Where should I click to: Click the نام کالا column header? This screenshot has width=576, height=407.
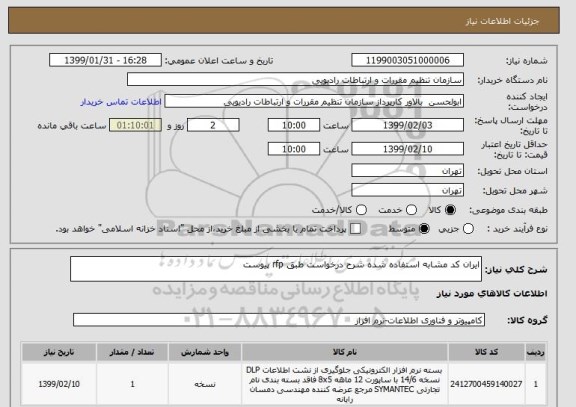click(x=345, y=352)
